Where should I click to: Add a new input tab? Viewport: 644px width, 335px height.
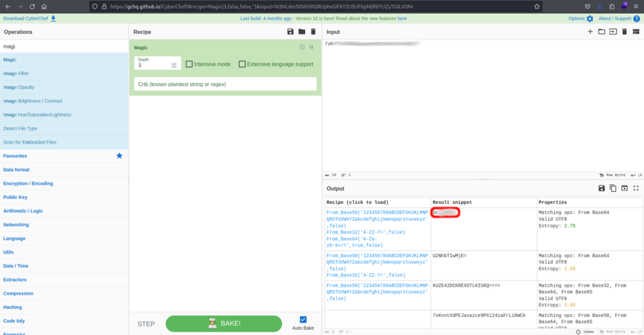590,32
